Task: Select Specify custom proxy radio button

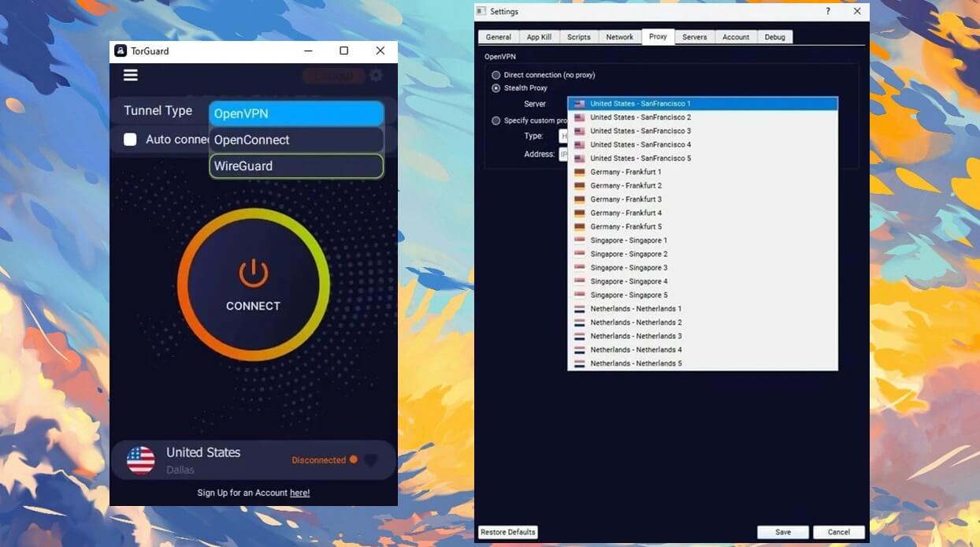Action: coord(496,121)
